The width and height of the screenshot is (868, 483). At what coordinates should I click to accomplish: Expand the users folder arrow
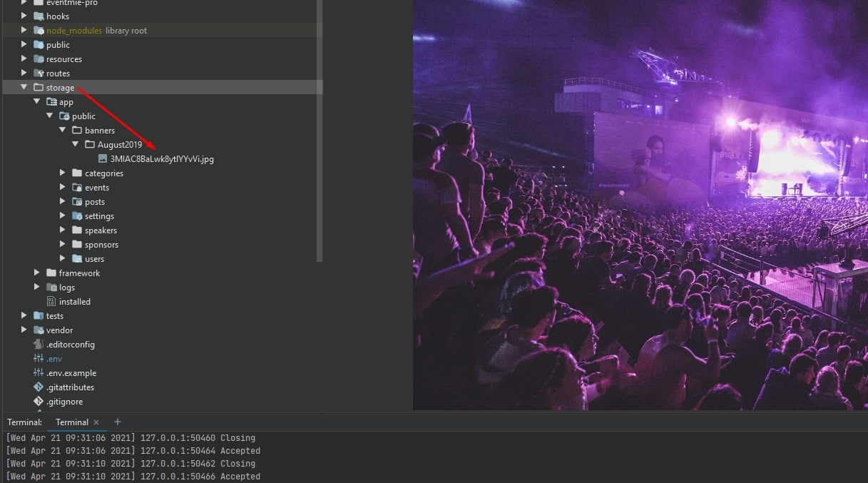(x=63, y=259)
